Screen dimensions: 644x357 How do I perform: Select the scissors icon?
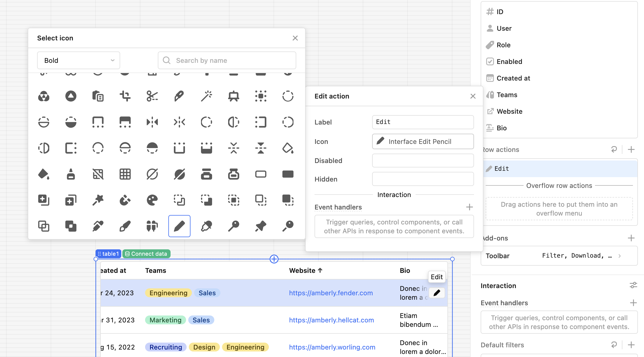point(152,96)
